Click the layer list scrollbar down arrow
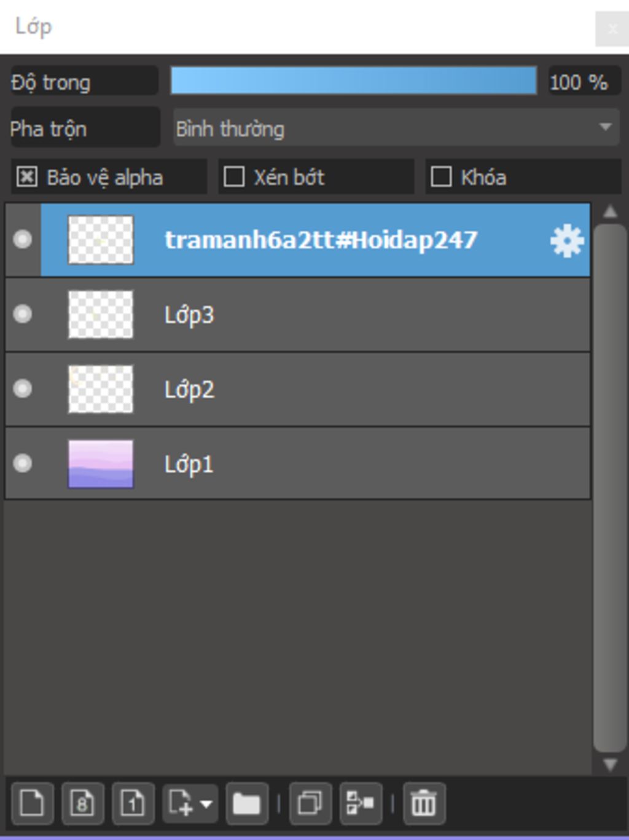Image resolution: width=629 pixels, height=840 pixels. pos(610,764)
